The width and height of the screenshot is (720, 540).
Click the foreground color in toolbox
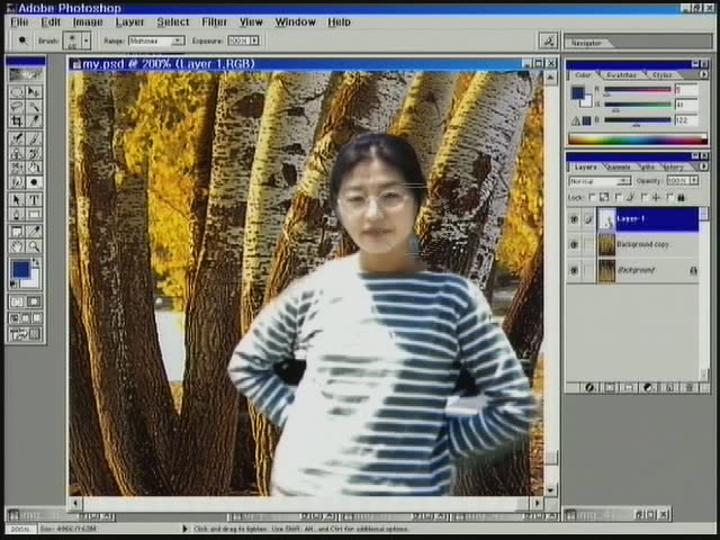click(x=21, y=270)
